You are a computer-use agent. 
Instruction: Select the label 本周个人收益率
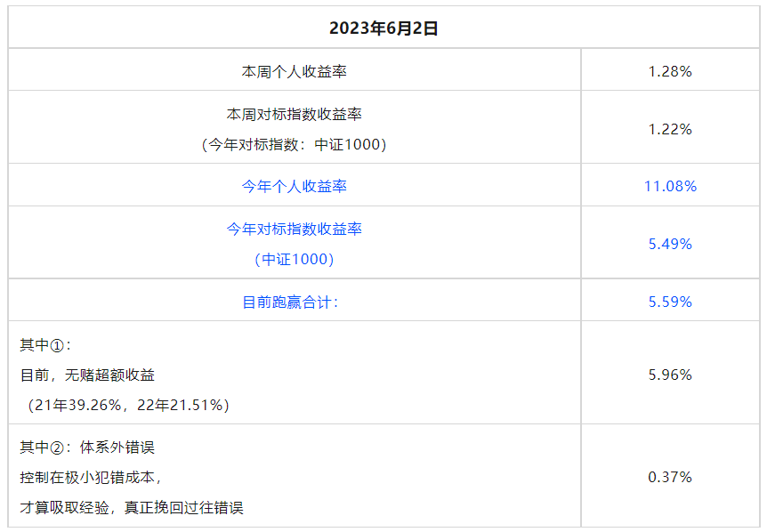click(x=294, y=71)
